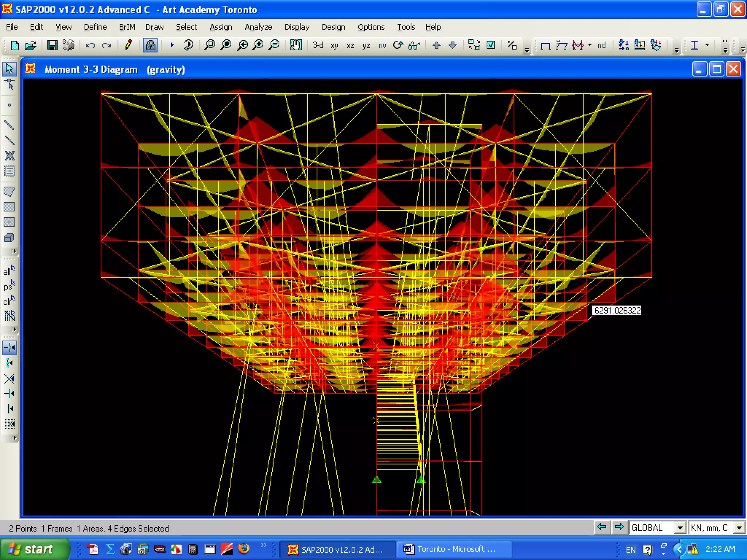Switch to 3-d view
The height and width of the screenshot is (560, 747).
click(x=318, y=45)
